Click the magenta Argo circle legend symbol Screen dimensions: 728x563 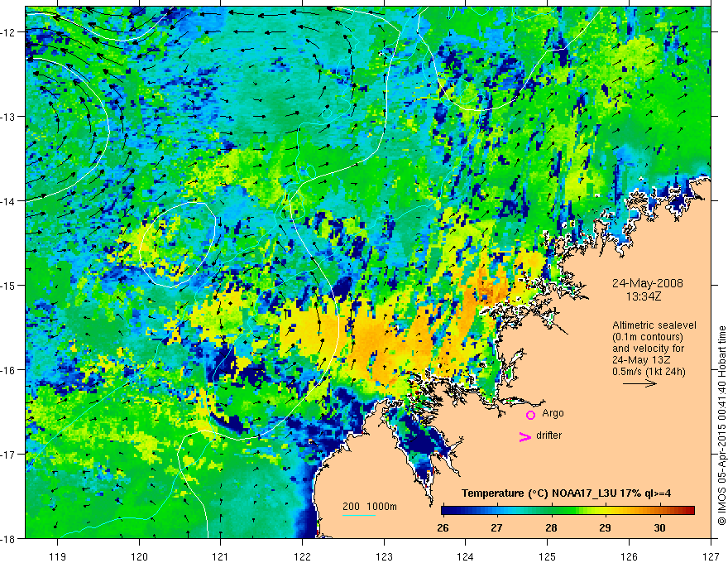click(530, 415)
